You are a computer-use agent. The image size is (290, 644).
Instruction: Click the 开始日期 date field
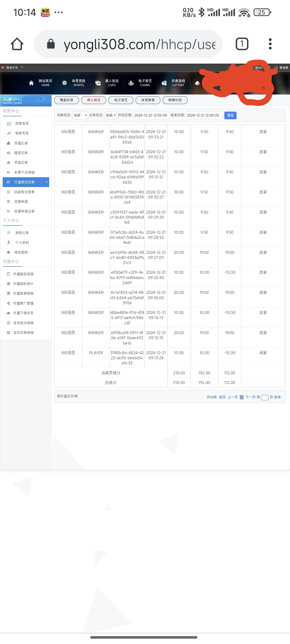coord(151,115)
